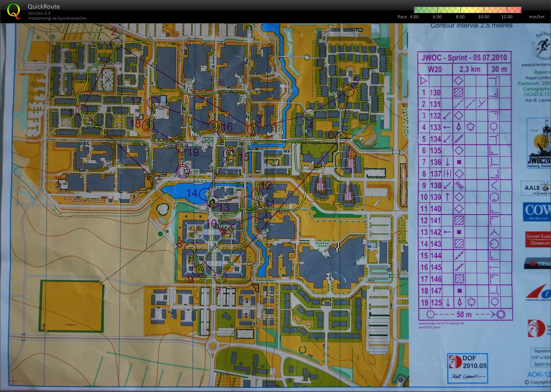Click the finish double circle in the table
The width and height of the screenshot is (551, 392).
click(501, 314)
